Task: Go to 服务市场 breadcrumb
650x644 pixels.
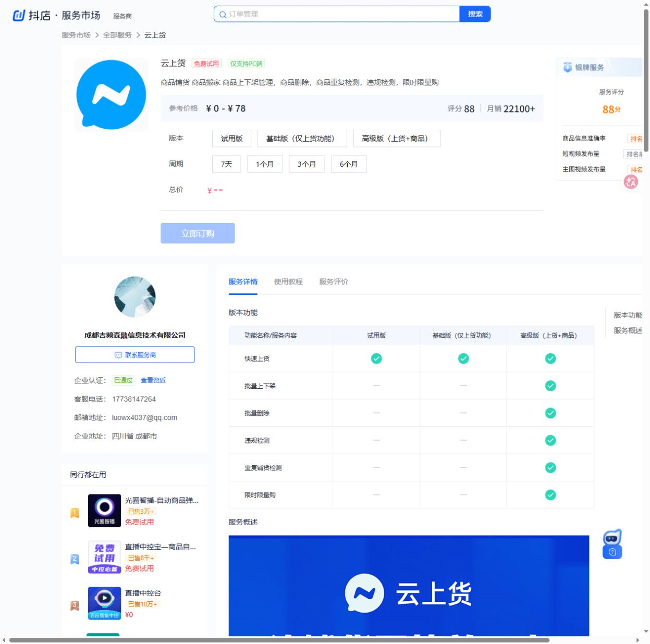Action: tap(76, 35)
